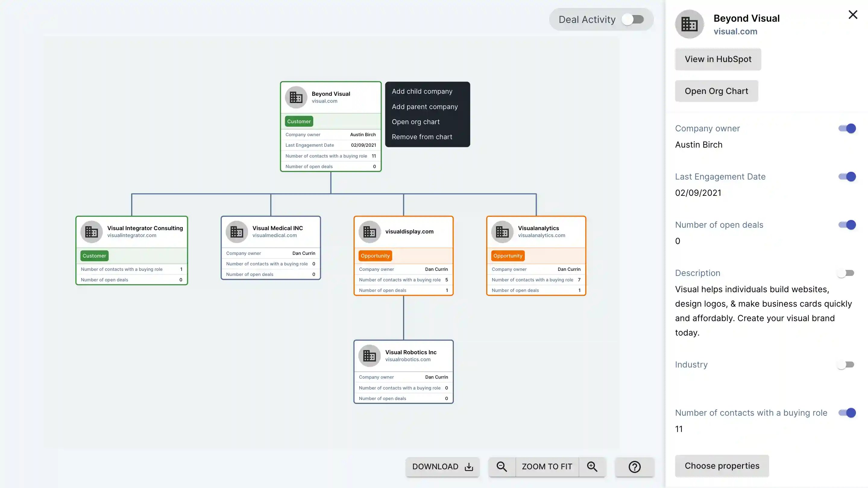Click the Customer badge on Visual Integrator Consulting

(x=94, y=256)
